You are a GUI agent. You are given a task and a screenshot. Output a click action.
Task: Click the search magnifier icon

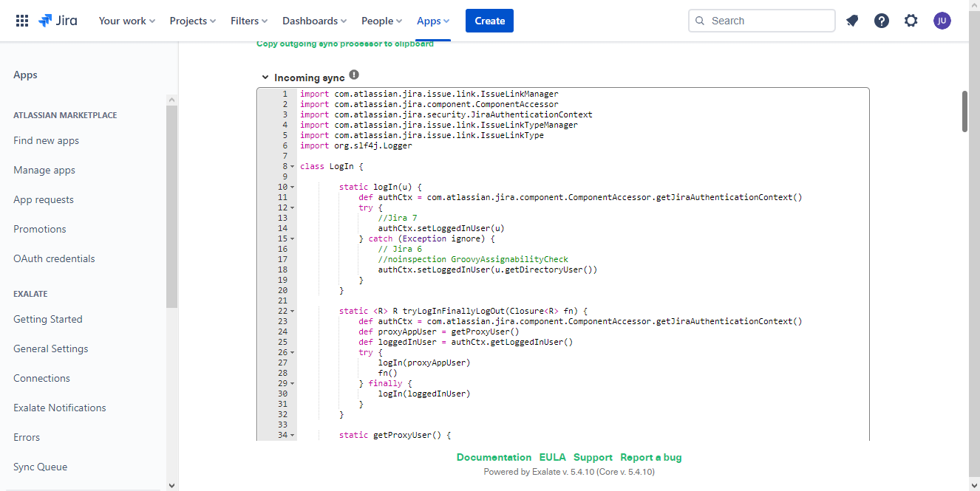pyautogui.click(x=700, y=21)
